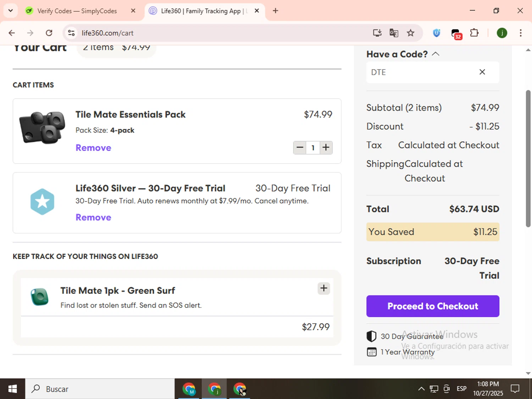Show hidden system tray icons

421,389
